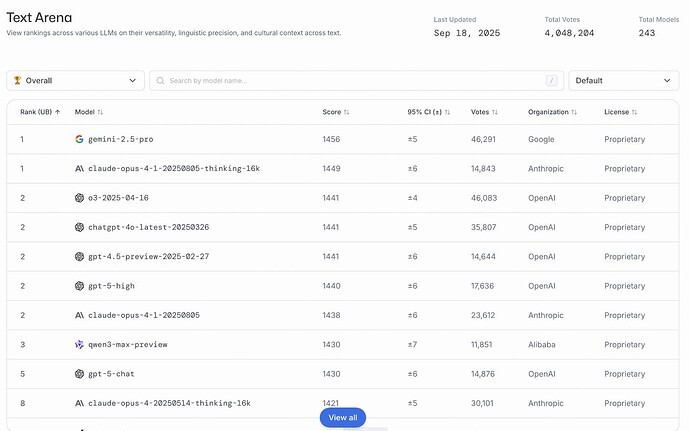Select the o3-2025-04-16 model name
Screen dimensions: 690x431
pos(118,198)
